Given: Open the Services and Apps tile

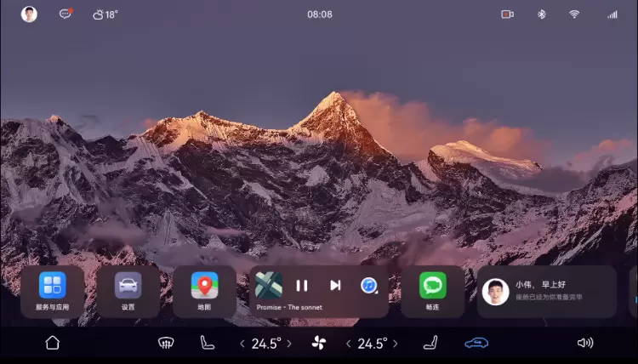Looking at the screenshot, I should coord(53,292).
